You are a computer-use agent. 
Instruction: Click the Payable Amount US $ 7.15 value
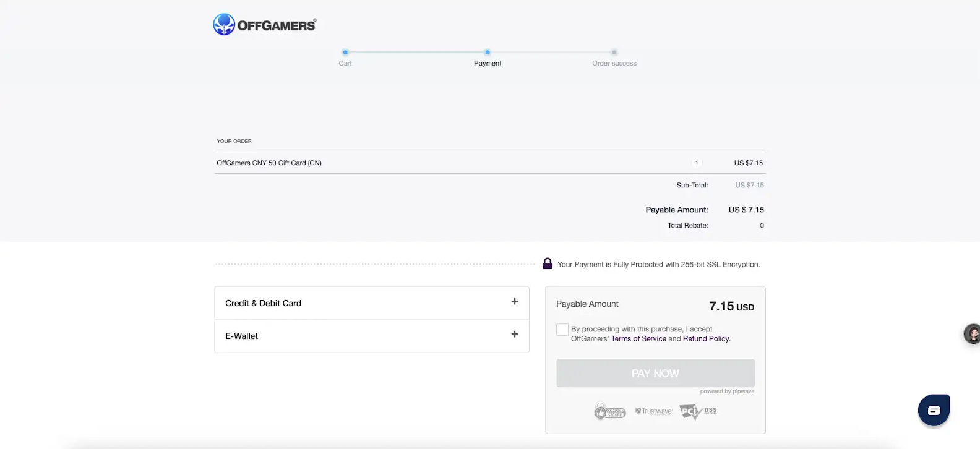pos(746,210)
